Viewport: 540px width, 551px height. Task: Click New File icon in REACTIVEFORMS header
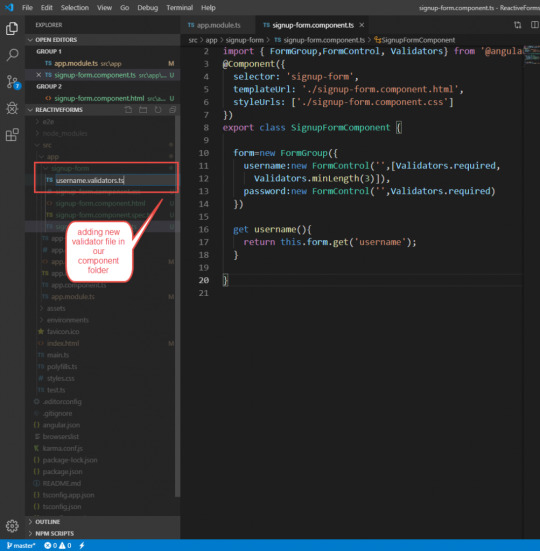[128, 110]
